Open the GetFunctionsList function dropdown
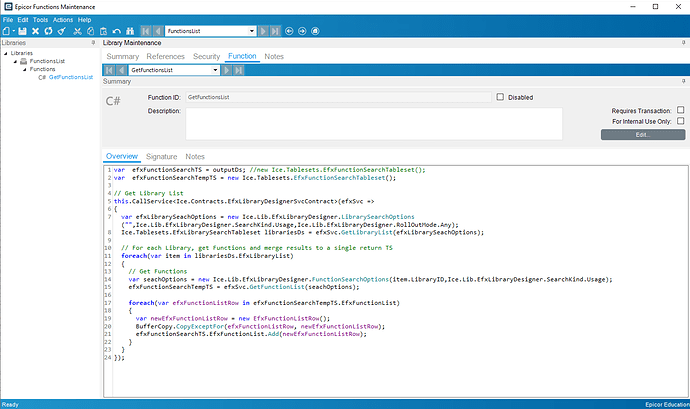690x409 pixels. pos(215,70)
